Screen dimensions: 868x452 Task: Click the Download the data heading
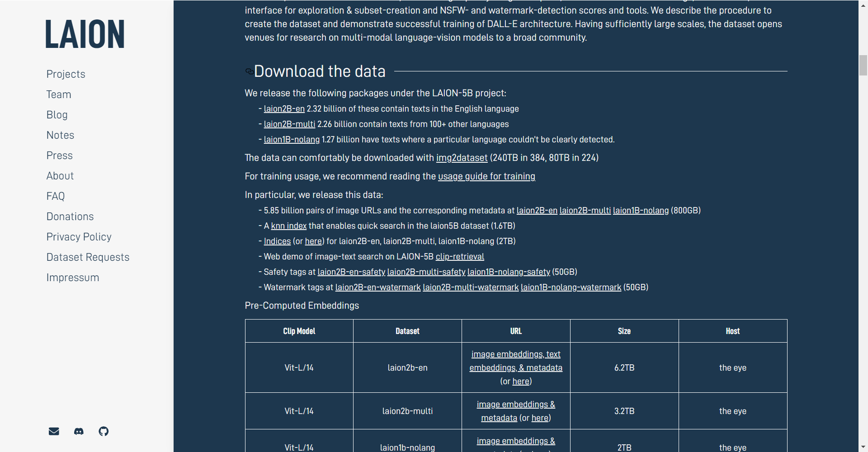click(320, 71)
